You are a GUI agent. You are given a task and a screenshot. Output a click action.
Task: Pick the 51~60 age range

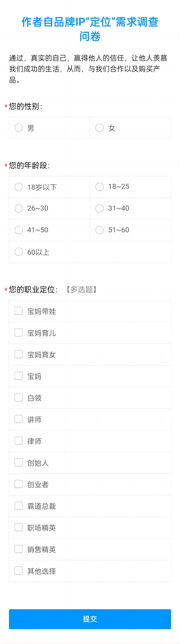(100, 230)
